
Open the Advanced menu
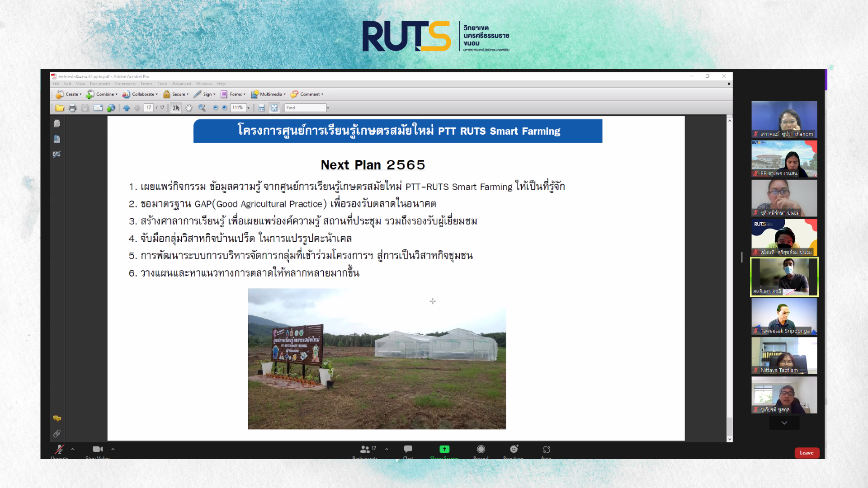182,84
